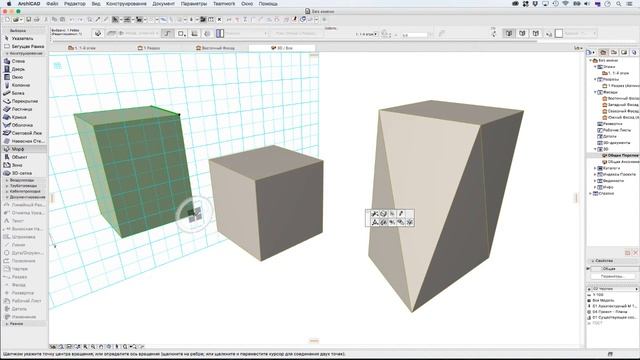Viewport: 640px width, 360px height.
Task: Expand the Каталоги node in navigator tree
Action: [595, 168]
